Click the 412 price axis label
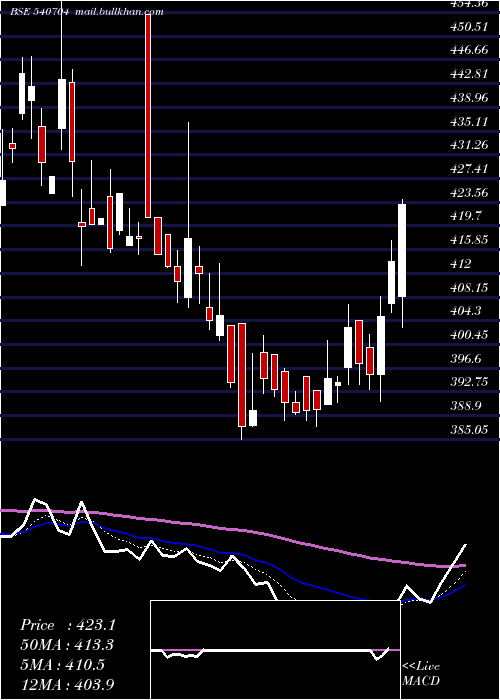Screen dimensions: 500x700 point(461,264)
